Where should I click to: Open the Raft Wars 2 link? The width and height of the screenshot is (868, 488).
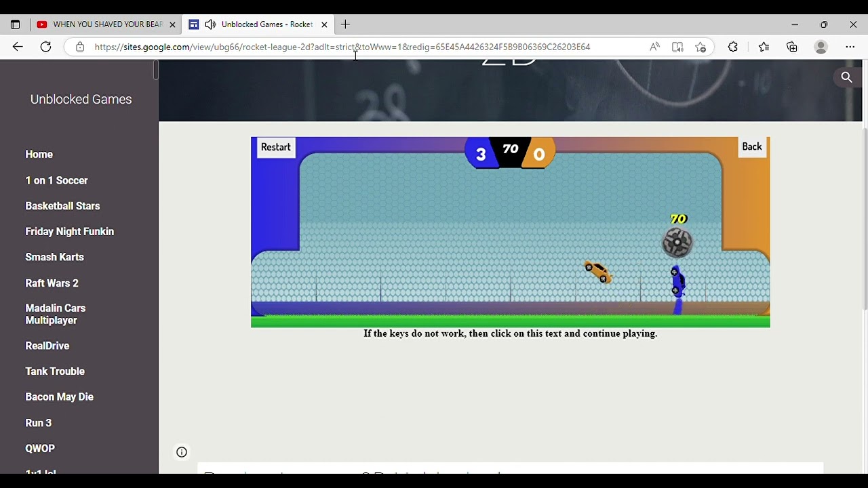click(52, 283)
